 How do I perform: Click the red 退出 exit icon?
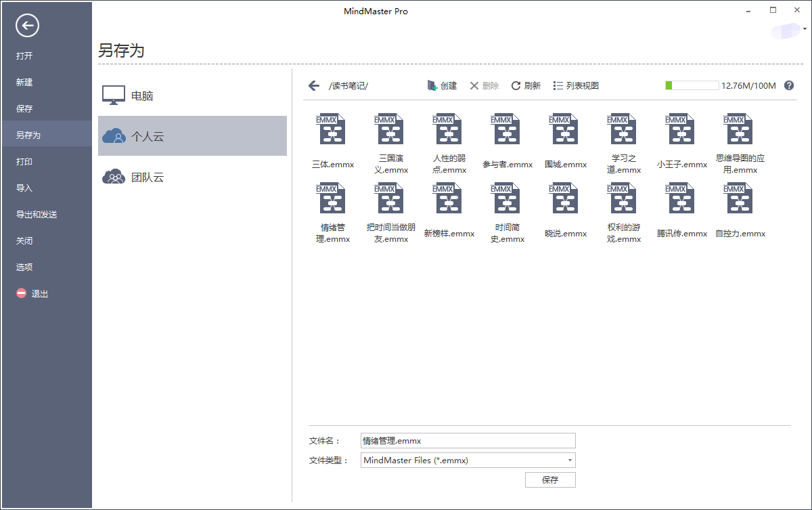[x=22, y=294]
